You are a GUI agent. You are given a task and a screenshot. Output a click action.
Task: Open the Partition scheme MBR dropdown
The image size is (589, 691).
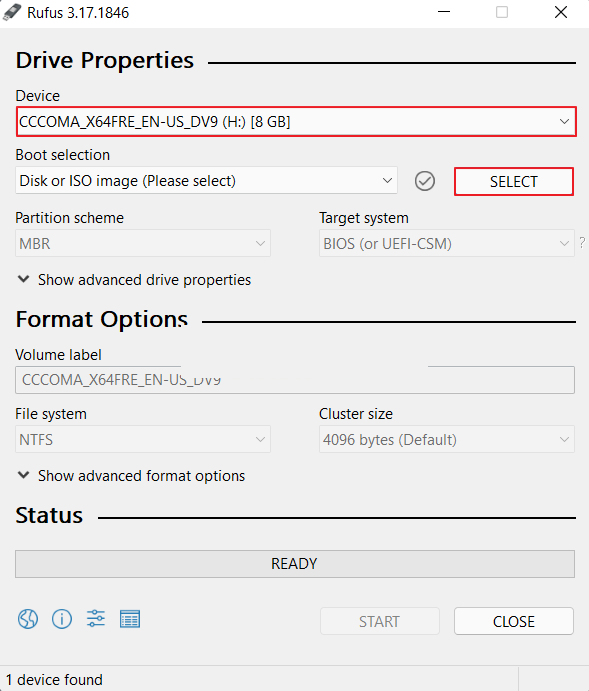(143, 243)
